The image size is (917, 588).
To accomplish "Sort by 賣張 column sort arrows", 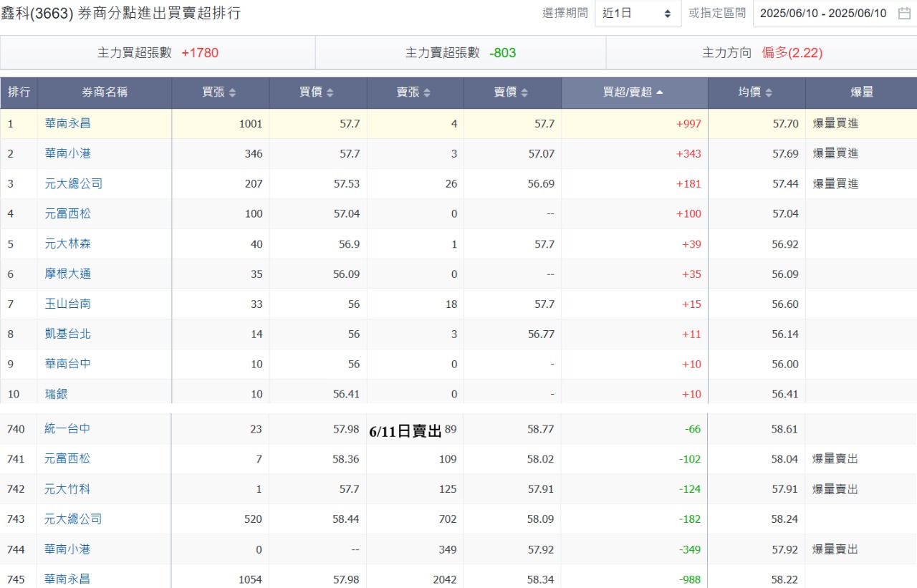I will [x=427, y=92].
